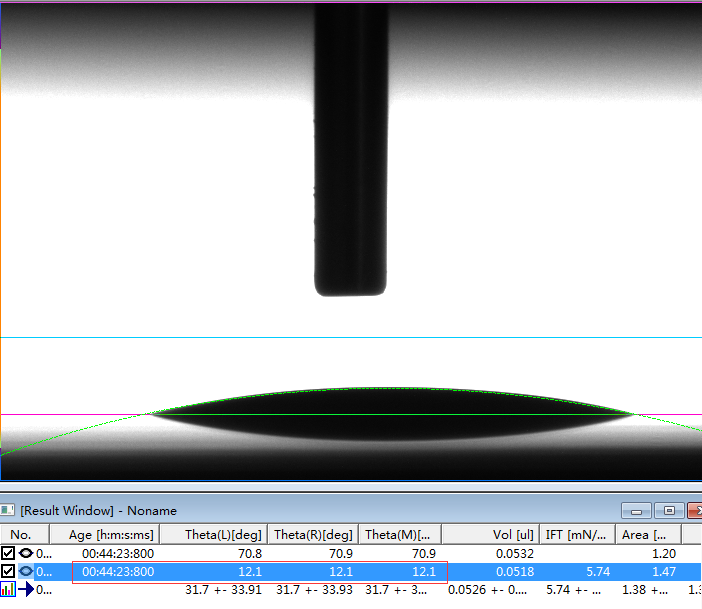Image resolution: width=702 pixels, height=609 pixels.
Task: Minimize the Result Window
Action: 636,511
